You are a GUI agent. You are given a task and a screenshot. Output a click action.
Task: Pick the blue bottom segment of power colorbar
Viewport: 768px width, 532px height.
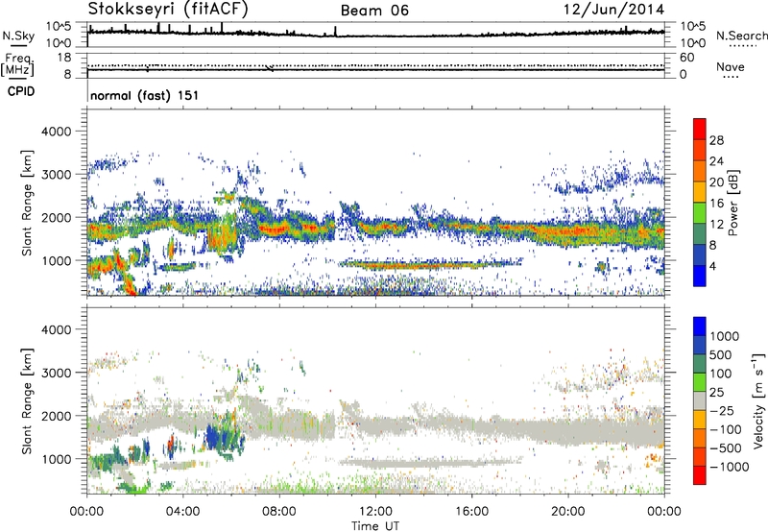700,276
